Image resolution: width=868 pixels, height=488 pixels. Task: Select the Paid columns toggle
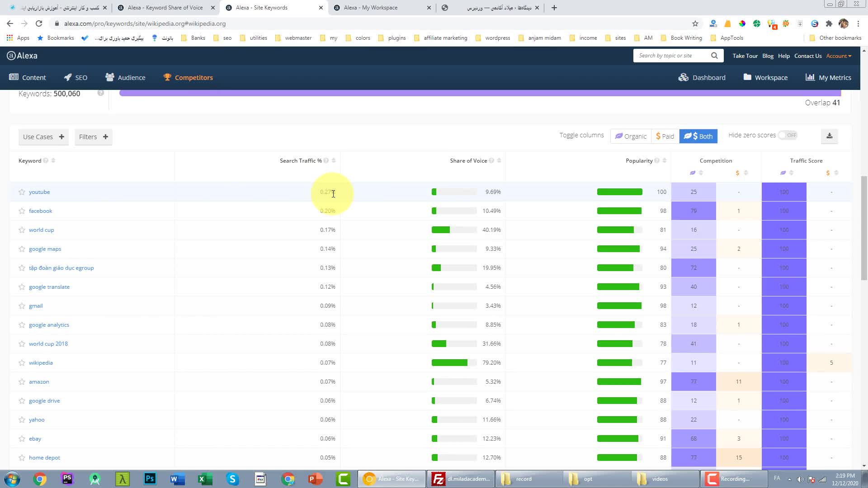click(x=665, y=136)
